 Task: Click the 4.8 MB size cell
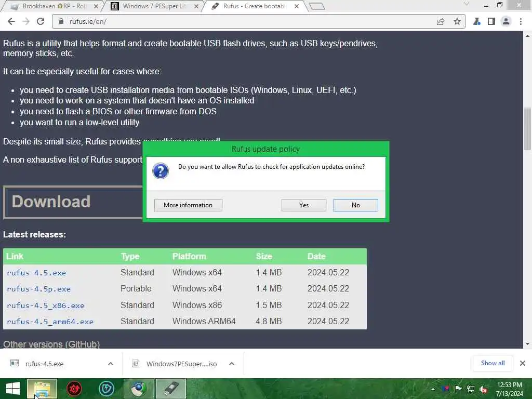(x=269, y=321)
